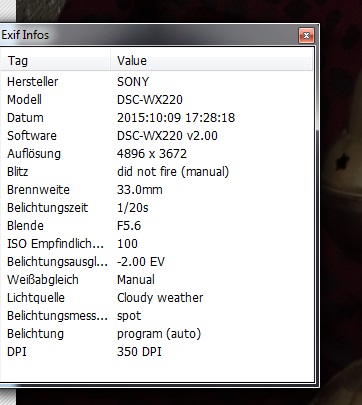This screenshot has height=405, width=362.
Task: Choose the Weißabgleich Manual row
Action: click(157, 280)
